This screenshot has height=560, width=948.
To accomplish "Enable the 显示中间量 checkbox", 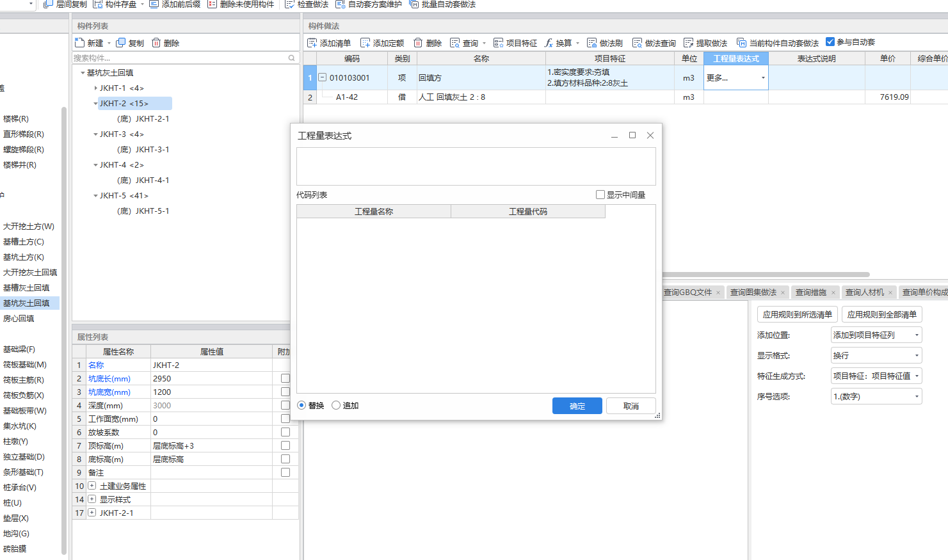I will (600, 195).
